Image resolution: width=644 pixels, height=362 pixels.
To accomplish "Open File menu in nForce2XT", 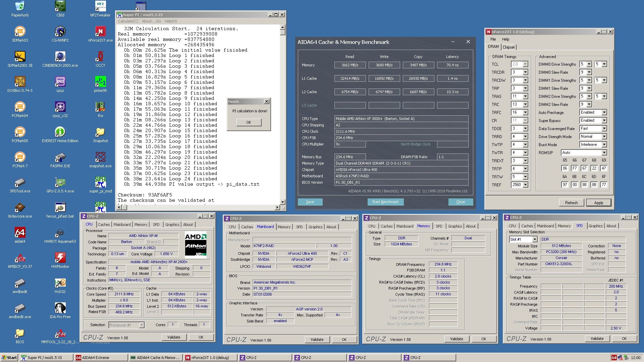I will pos(493,39).
